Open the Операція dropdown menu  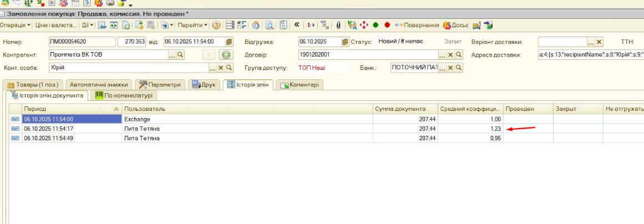coord(15,25)
